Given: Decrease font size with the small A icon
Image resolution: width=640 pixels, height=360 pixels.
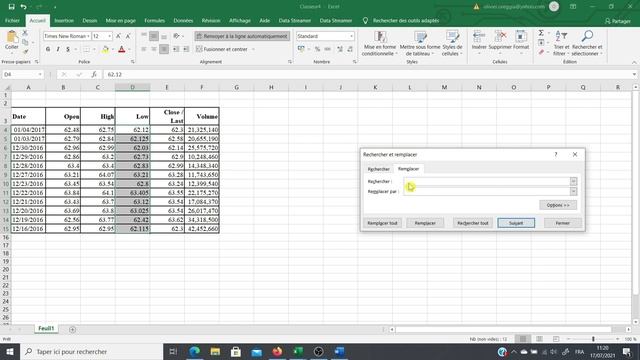Looking at the screenshot, I should 128,36.
